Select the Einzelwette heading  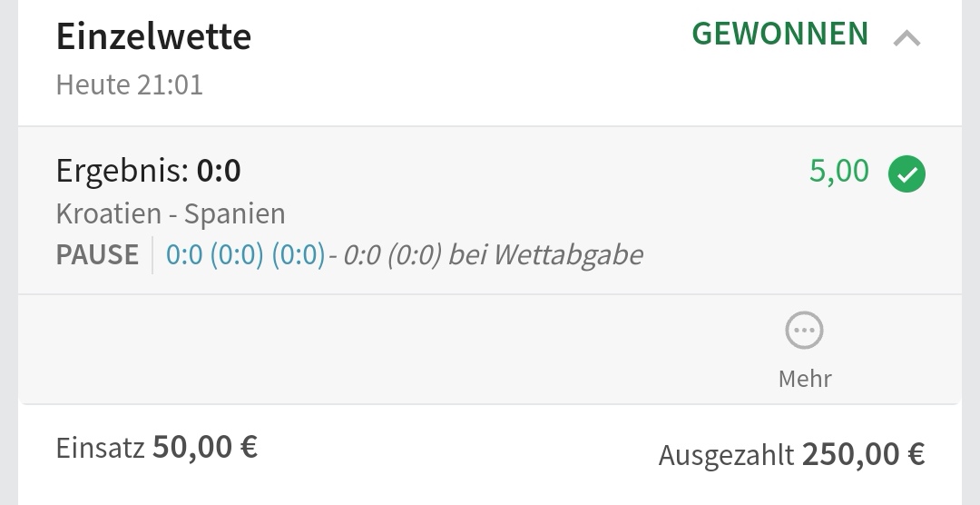coord(153,37)
